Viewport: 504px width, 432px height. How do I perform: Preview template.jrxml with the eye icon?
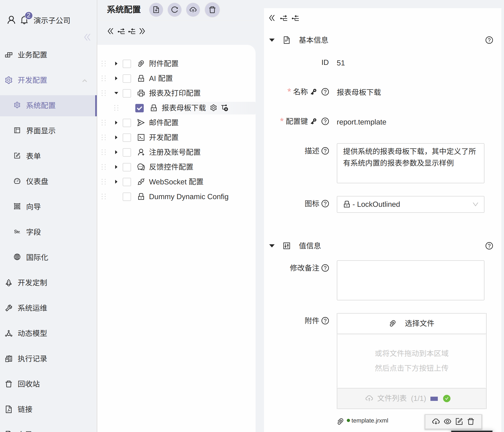448,421
